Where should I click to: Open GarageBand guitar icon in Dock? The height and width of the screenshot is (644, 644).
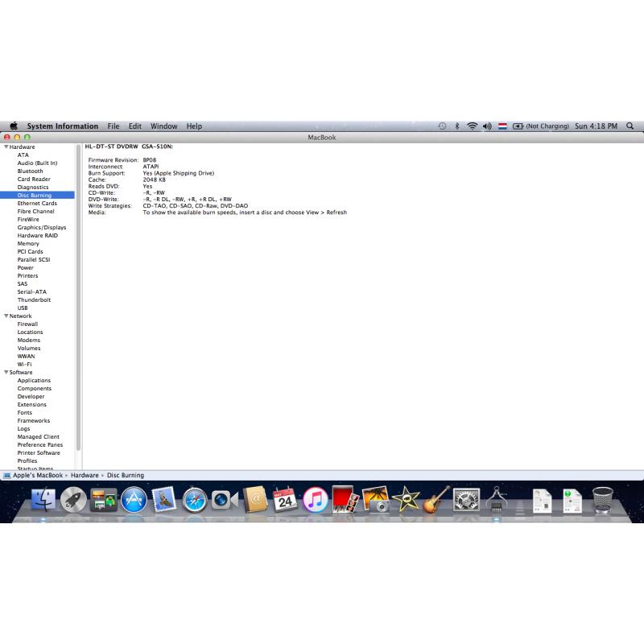click(436, 499)
